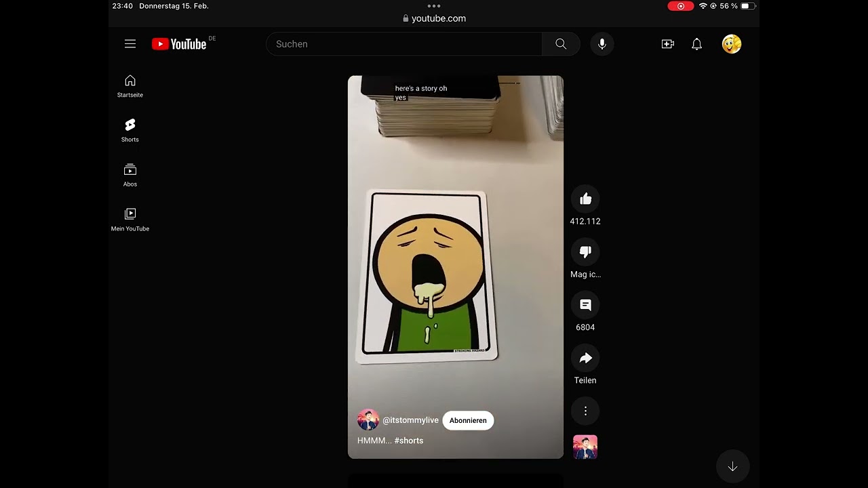This screenshot has height=488, width=868.
Task: Tap the battery status icon
Action: pos(748,6)
